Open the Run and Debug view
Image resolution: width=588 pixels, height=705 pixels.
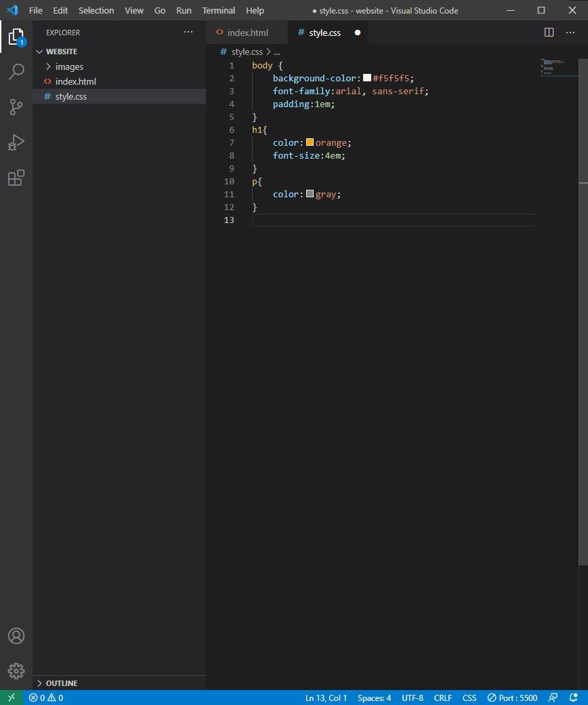[x=16, y=142]
